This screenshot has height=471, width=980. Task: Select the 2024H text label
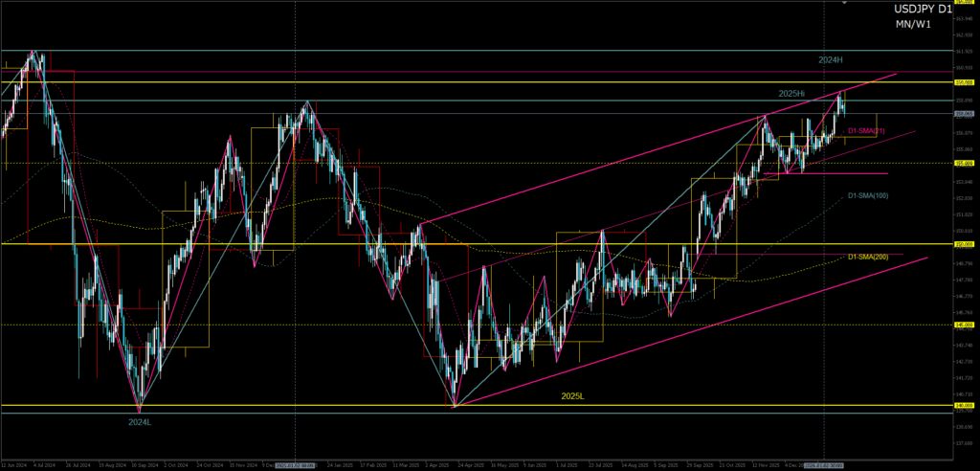click(x=831, y=59)
